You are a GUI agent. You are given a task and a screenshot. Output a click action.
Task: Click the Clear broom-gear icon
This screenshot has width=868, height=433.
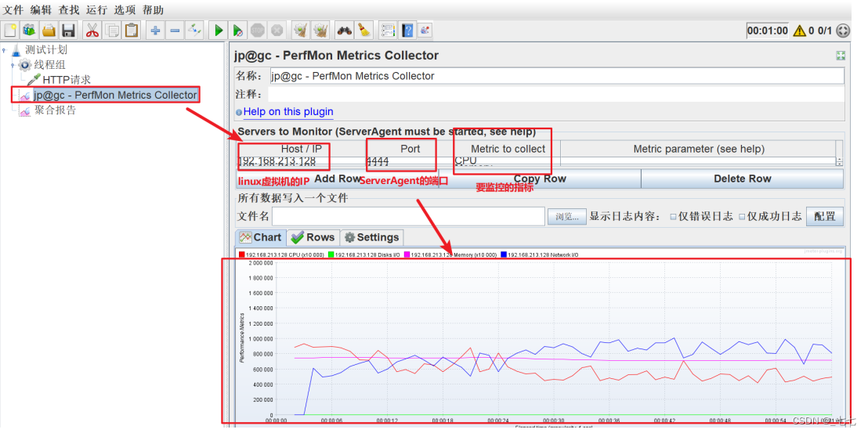pos(301,30)
